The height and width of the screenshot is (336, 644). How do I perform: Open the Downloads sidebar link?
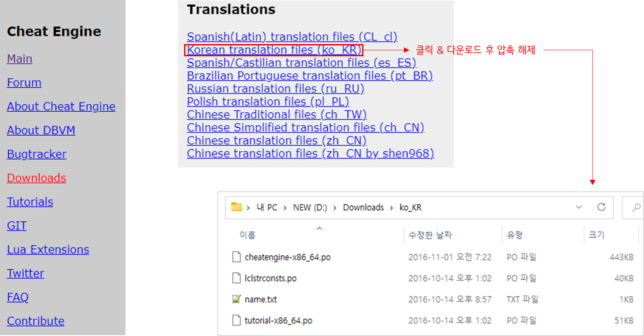tap(37, 178)
